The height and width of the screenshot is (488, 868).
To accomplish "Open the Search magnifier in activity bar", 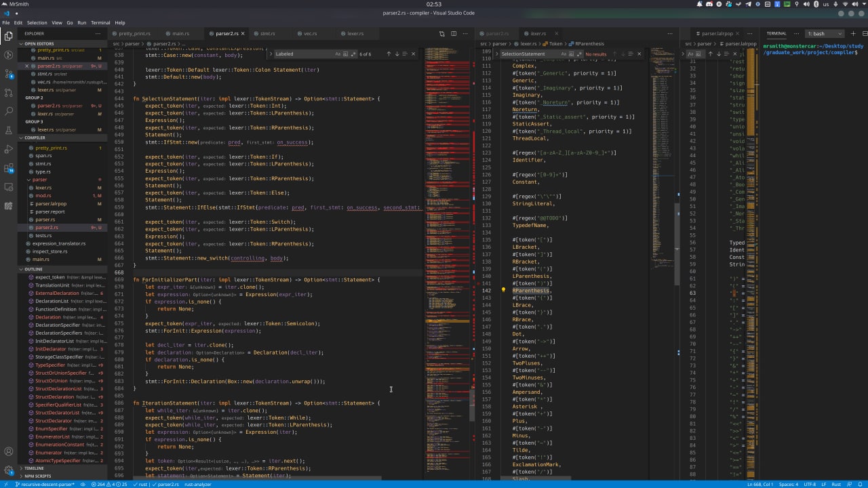I will point(8,110).
